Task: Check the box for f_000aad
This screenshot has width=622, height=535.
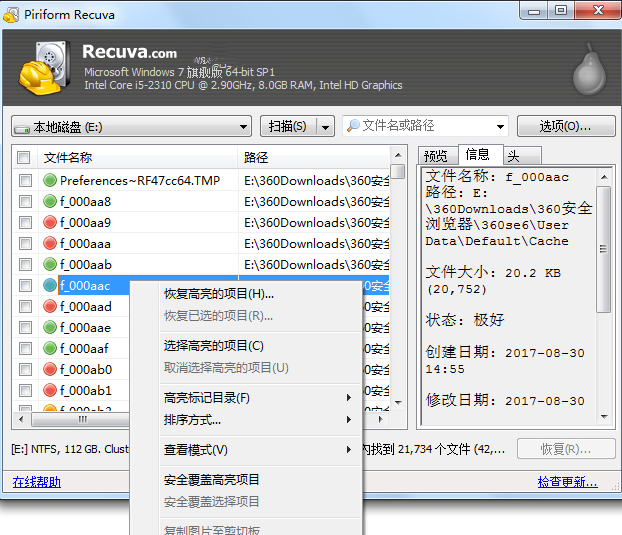Action: [x=25, y=306]
